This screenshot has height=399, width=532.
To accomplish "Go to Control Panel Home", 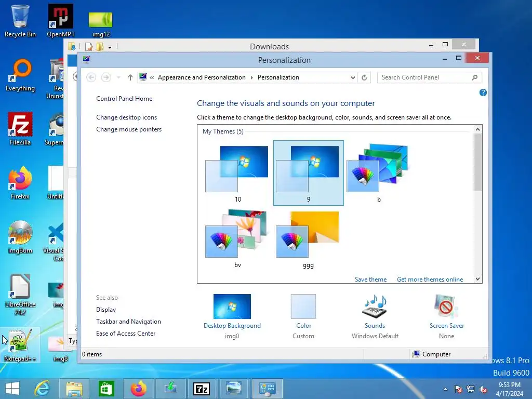I will 124,98.
